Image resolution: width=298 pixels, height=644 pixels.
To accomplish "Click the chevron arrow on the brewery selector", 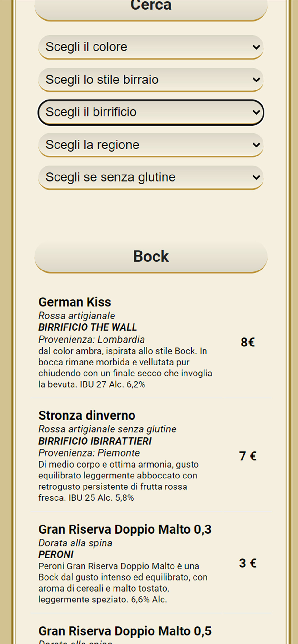I will pos(256,112).
